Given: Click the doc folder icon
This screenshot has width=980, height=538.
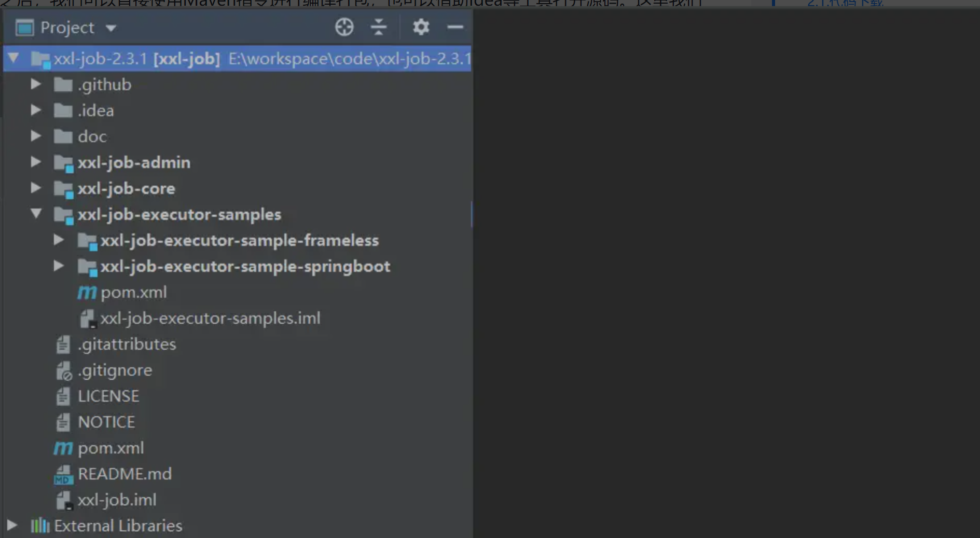Looking at the screenshot, I should (x=63, y=136).
